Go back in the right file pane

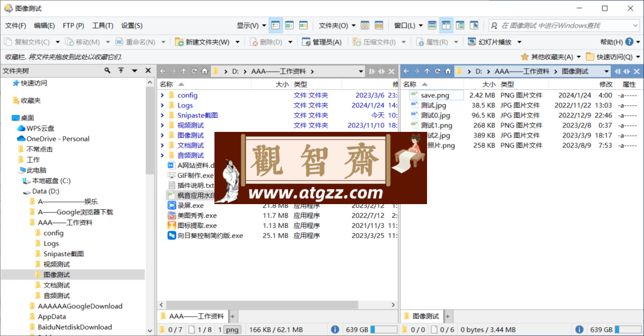coord(406,72)
